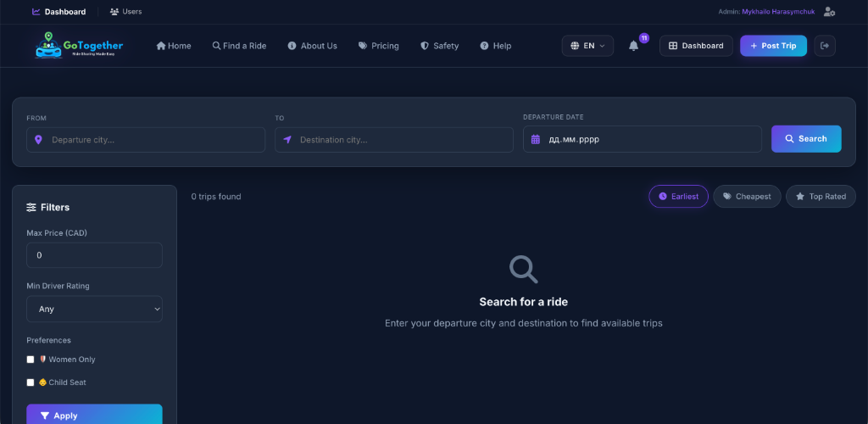Image resolution: width=868 pixels, height=424 pixels.
Task: Click the destination arrow icon
Action: coord(287,140)
